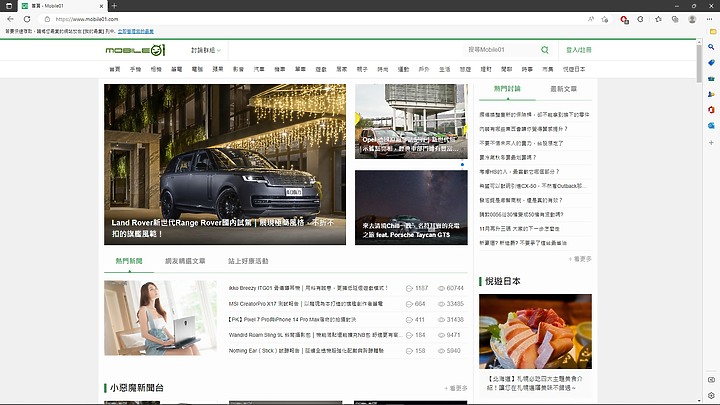Click comment icon on the ikko Breezy article row
This screenshot has width=720, height=405.
[x=409, y=288]
